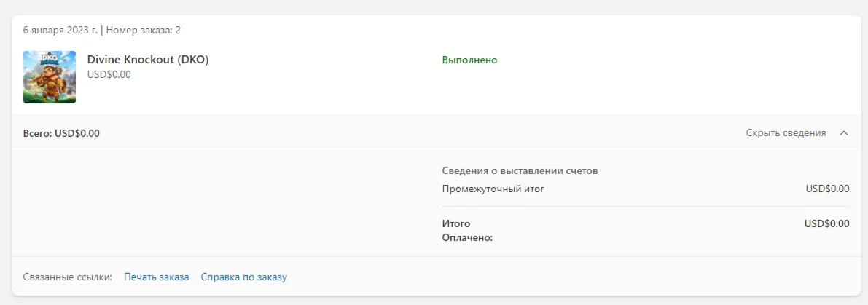Click the Номер заказа: 2 text
Viewport: 868px width, 305px height.
[144, 30]
